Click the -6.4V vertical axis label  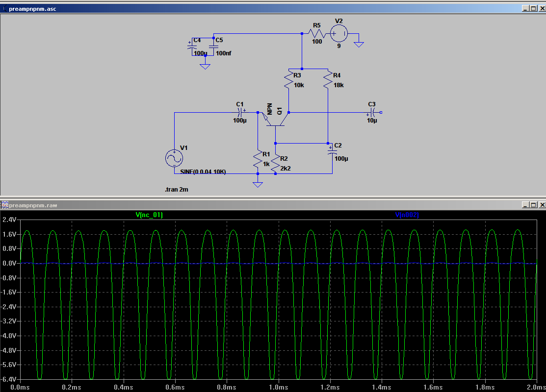(8, 379)
